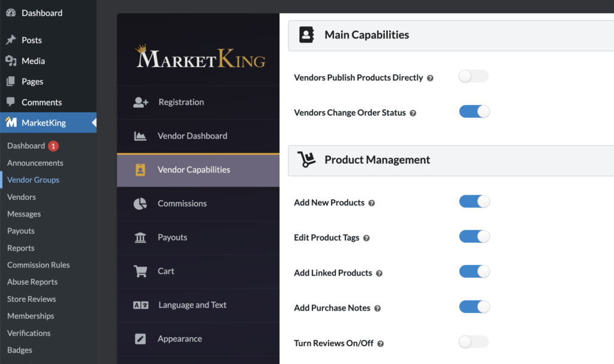Open Comments in WordPress menu
This screenshot has height=364, width=614.
48,103
